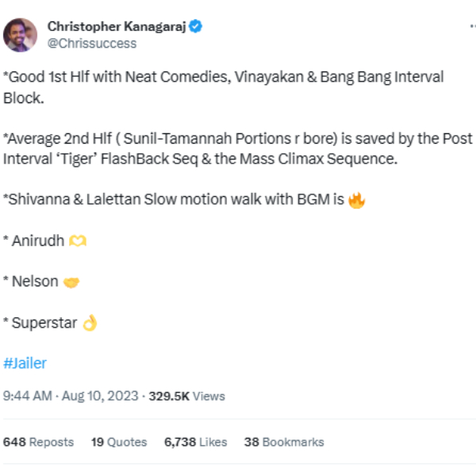Click the Aug 10, 2023 date

coord(98,395)
